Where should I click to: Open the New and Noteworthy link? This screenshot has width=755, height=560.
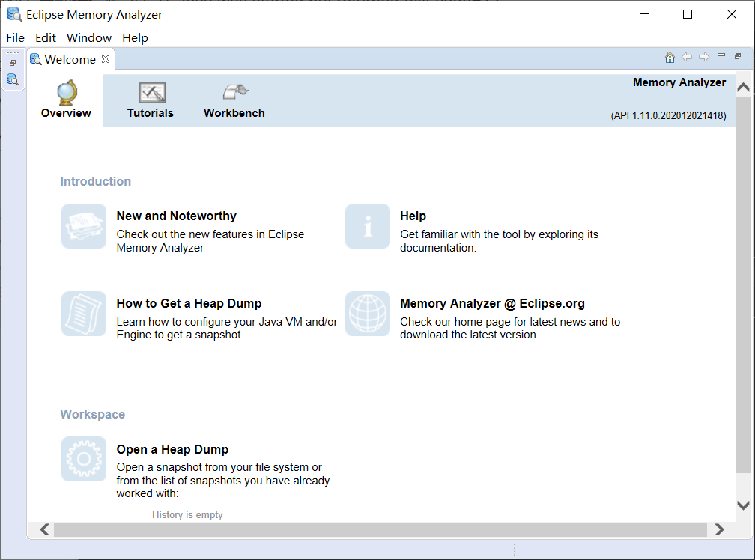tap(176, 216)
